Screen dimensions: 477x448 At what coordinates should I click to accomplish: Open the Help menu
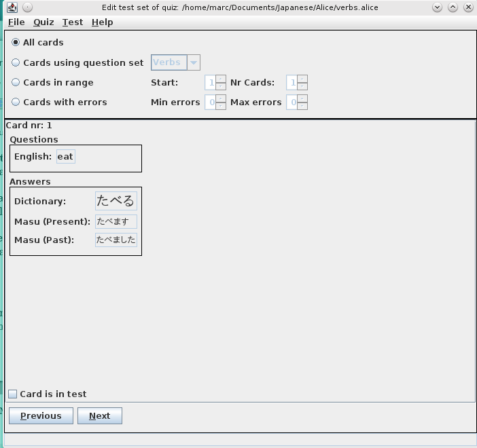[102, 22]
